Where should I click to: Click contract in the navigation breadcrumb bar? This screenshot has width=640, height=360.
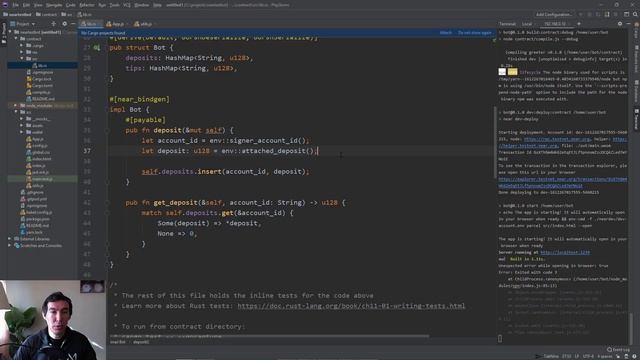click(47, 14)
